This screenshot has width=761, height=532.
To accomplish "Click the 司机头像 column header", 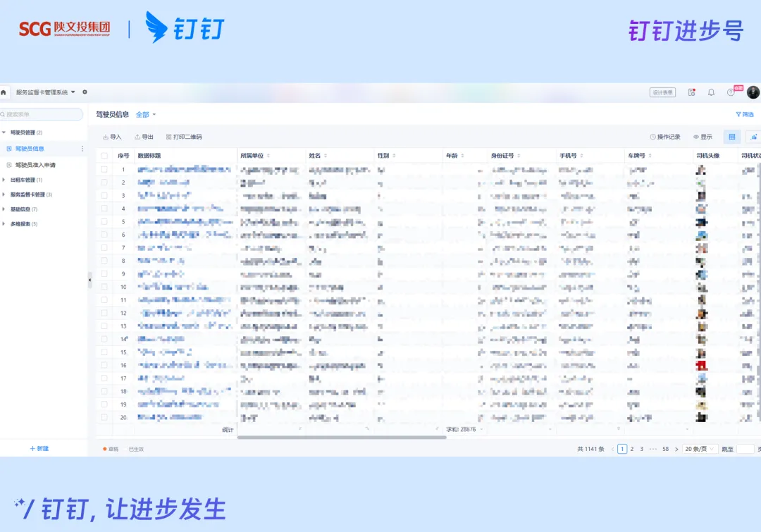I will click(x=708, y=156).
